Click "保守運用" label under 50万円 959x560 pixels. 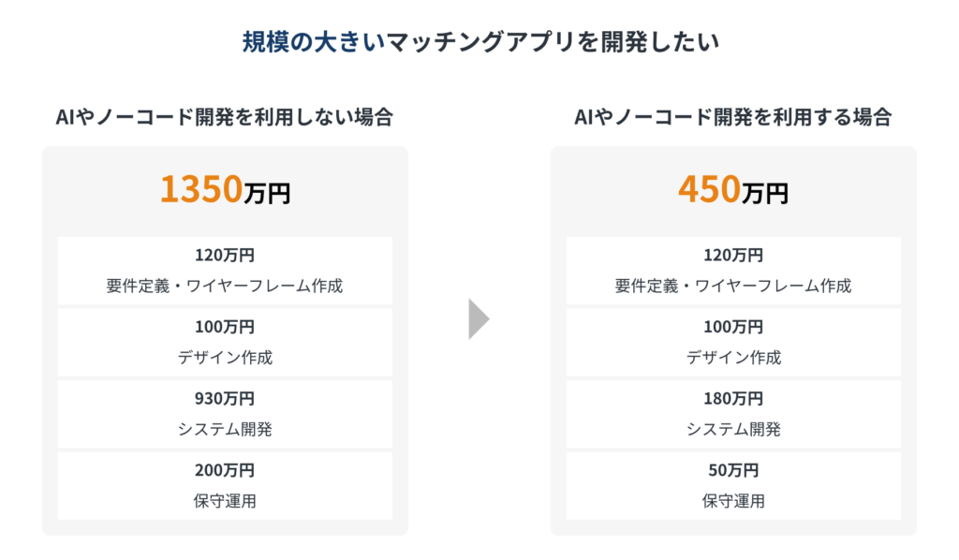733,501
